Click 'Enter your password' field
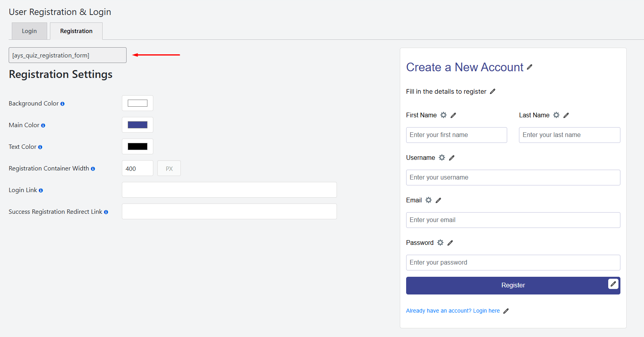This screenshot has height=337, width=644. (513, 263)
